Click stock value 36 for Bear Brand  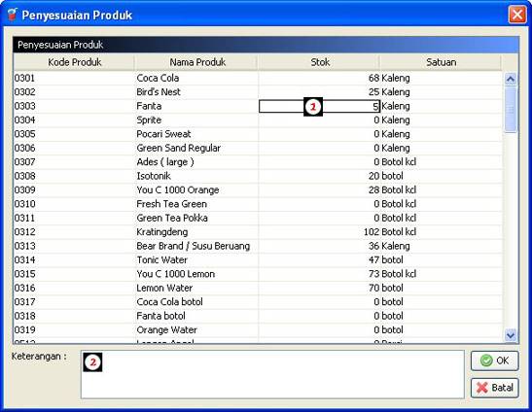point(373,246)
